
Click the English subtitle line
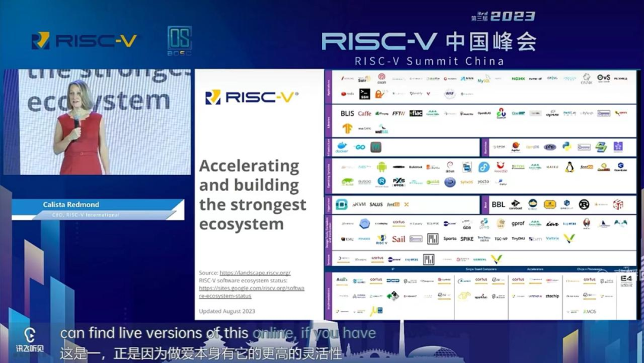(x=218, y=333)
